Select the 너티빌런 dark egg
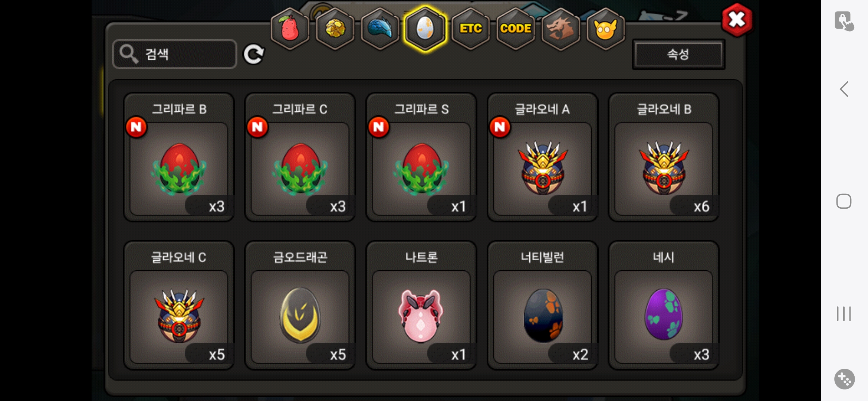 (x=542, y=305)
